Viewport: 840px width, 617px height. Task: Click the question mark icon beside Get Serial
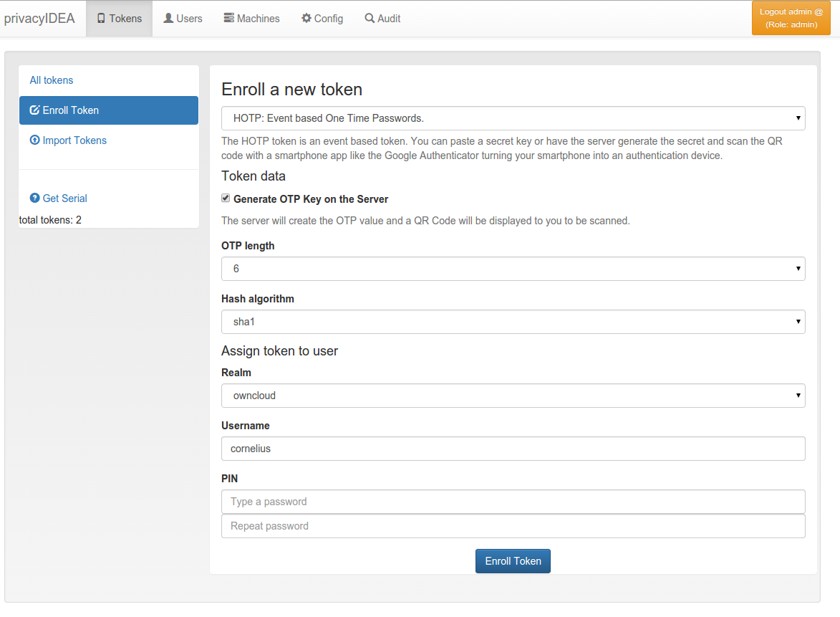(x=35, y=198)
